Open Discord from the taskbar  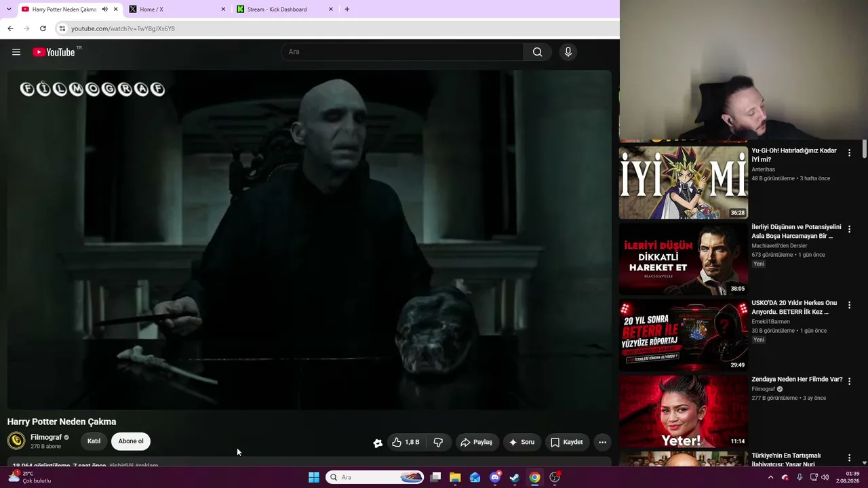(x=495, y=477)
